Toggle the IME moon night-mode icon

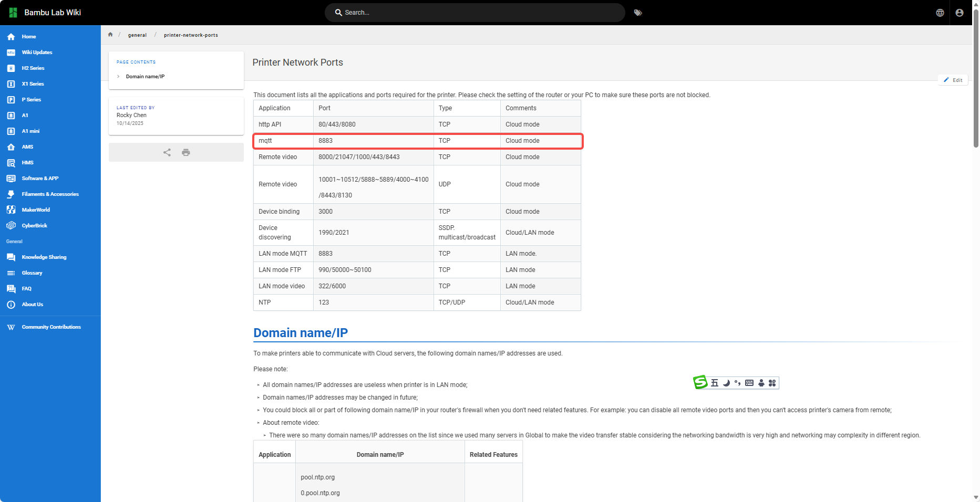point(726,383)
